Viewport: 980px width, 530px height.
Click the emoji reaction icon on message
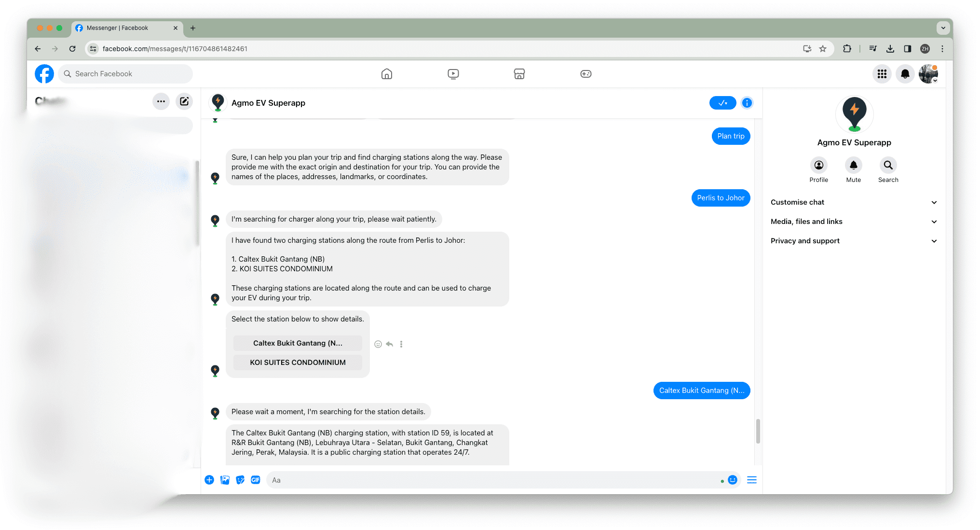pos(378,343)
